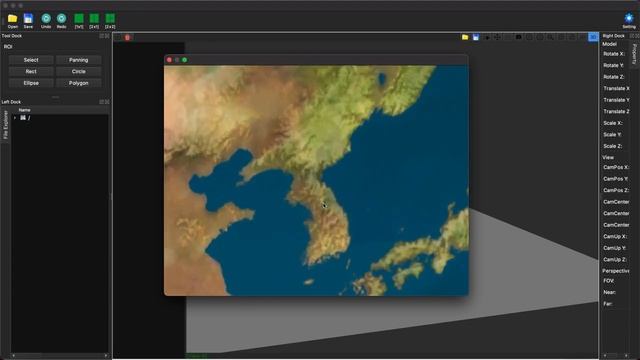Click the 'Near:' property label
The width and height of the screenshot is (640, 360).
coord(609,292)
